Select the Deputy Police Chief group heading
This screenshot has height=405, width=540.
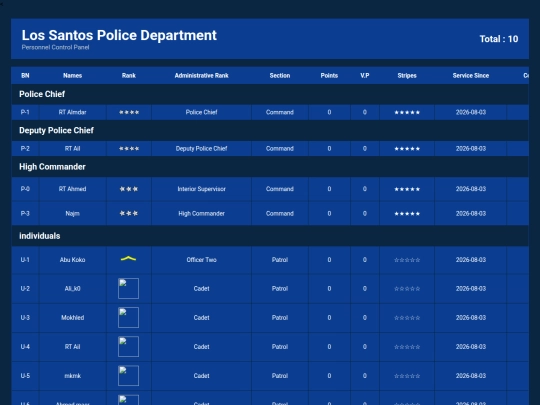click(x=56, y=131)
